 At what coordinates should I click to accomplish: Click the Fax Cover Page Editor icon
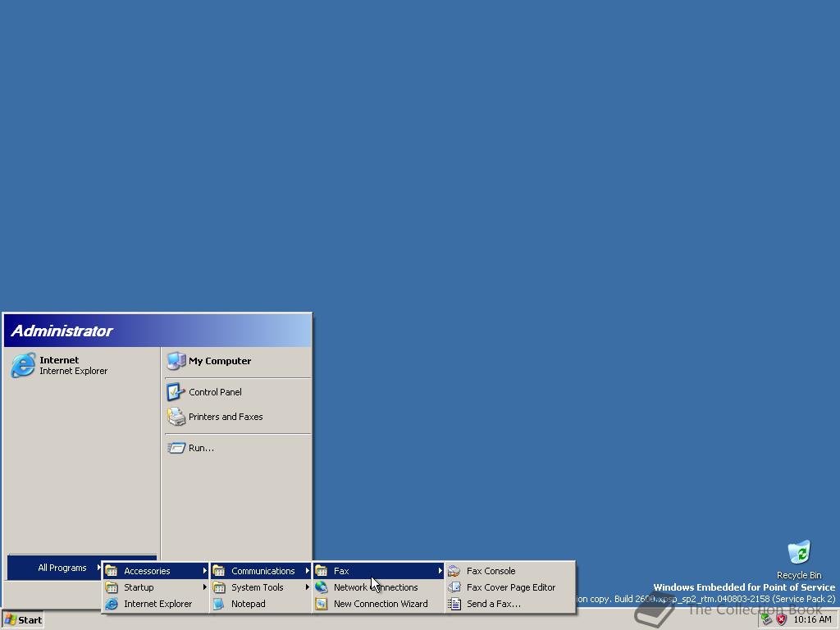coord(454,587)
